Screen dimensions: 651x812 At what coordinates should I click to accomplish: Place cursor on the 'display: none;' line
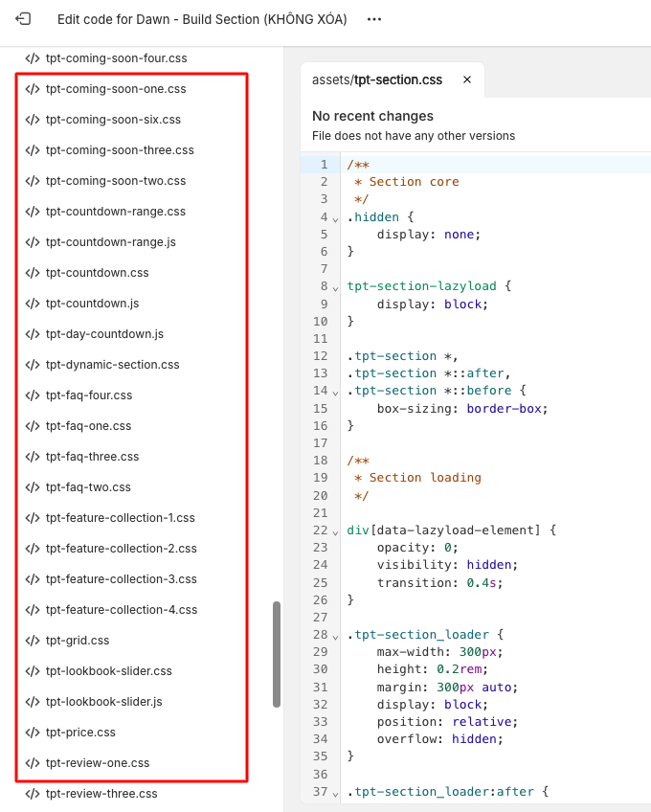[429, 234]
